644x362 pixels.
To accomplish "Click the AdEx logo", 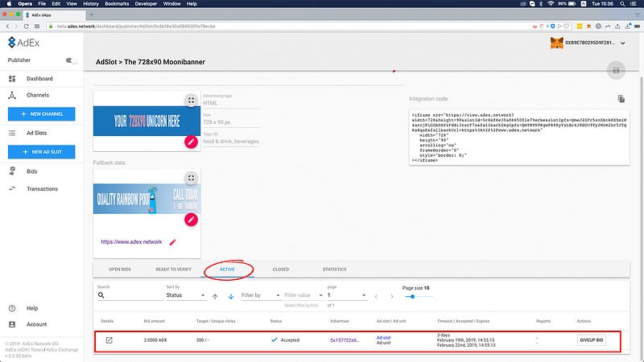I will click(24, 43).
